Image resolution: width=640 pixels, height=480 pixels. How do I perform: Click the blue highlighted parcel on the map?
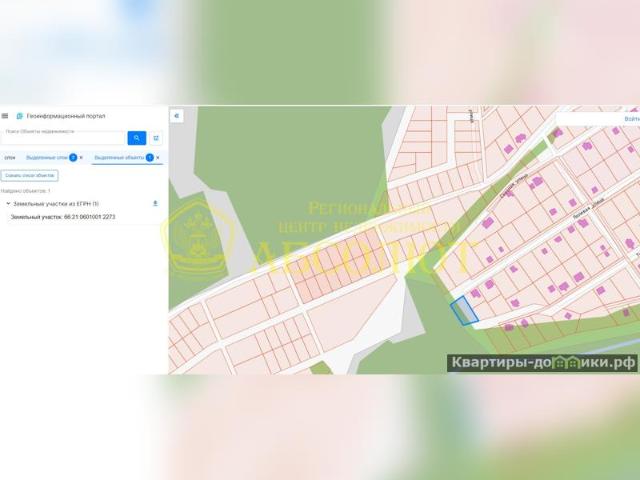(x=464, y=311)
